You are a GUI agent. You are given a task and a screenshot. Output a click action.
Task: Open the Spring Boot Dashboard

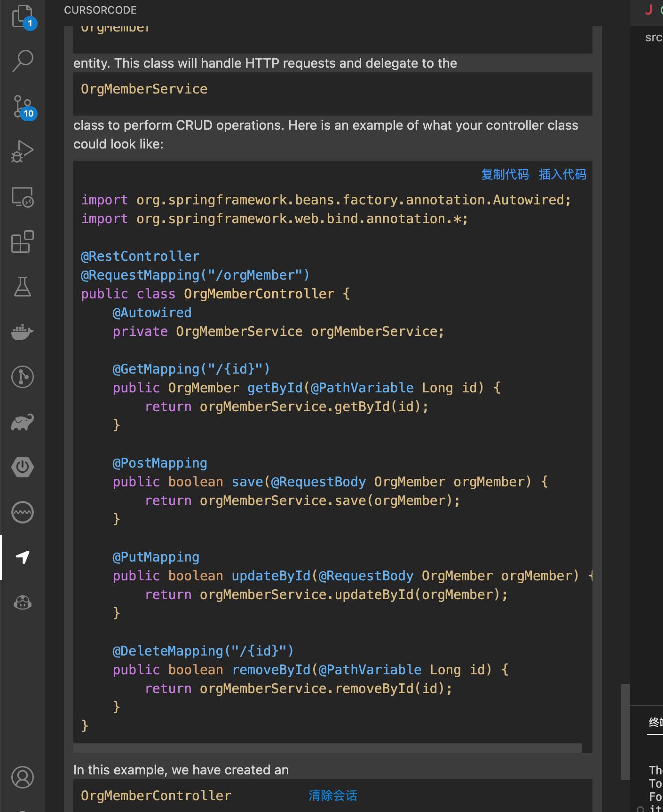point(22,467)
